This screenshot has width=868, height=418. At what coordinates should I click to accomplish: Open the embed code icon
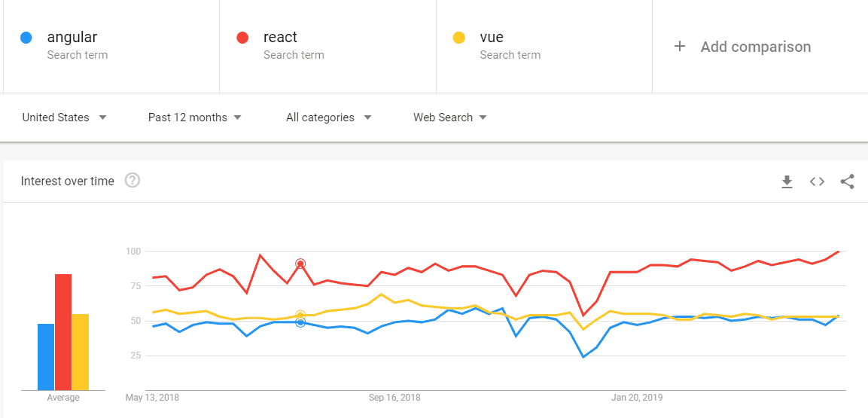click(x=817, y=182)
